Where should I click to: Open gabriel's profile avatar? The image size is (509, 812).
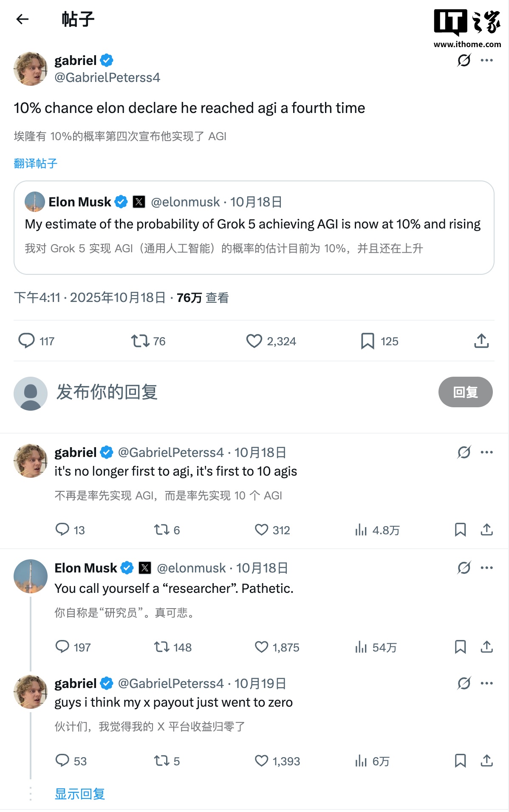tap(30, 69)
